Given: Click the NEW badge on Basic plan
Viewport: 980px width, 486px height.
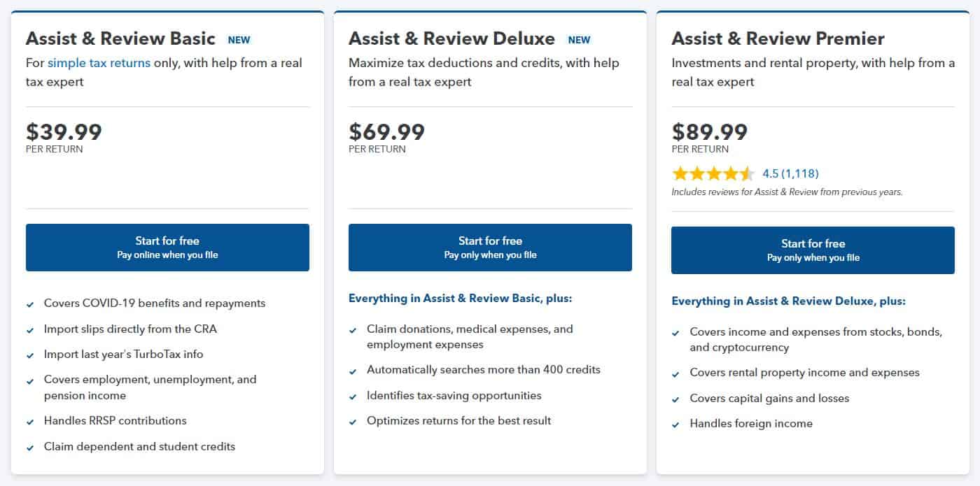Looking at the screenshot, I should pos(239,40).
